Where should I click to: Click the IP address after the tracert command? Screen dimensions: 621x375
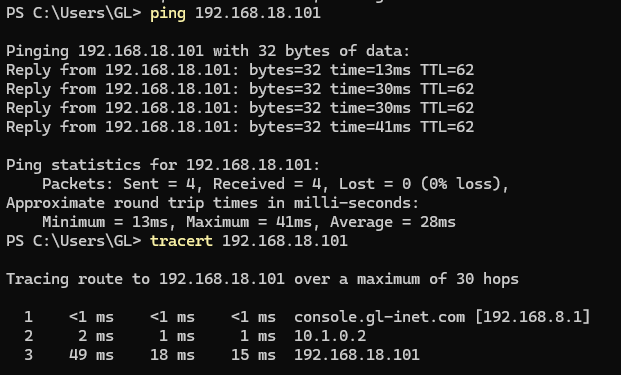[284, 241]
